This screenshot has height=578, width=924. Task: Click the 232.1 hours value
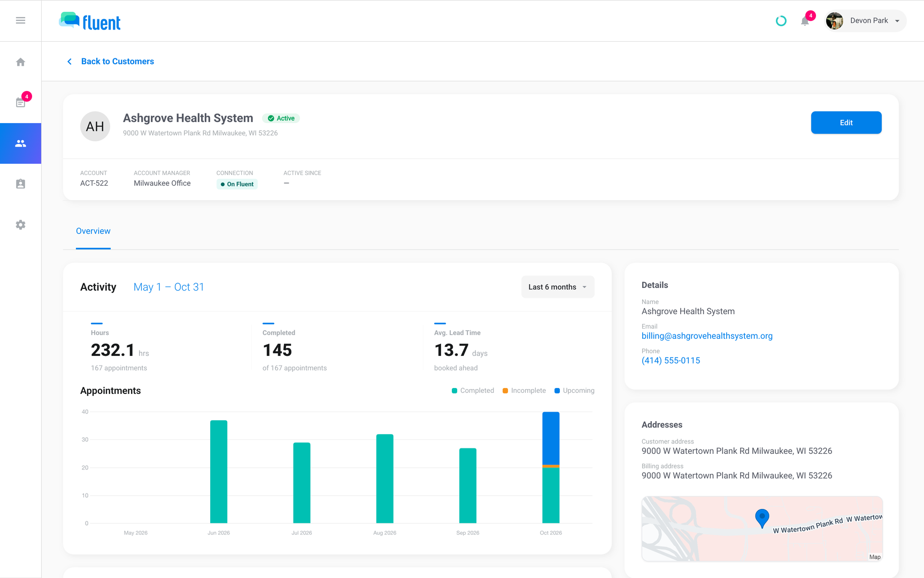113,350
